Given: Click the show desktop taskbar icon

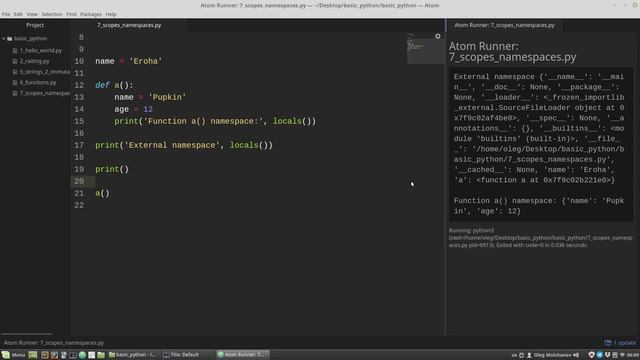Looking at the screenshot, I should pyautogui.click(x=33, y=355).
